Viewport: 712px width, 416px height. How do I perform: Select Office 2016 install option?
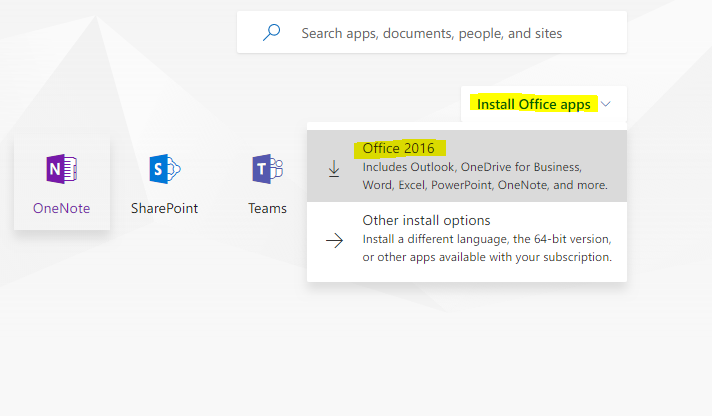[467, 166]
